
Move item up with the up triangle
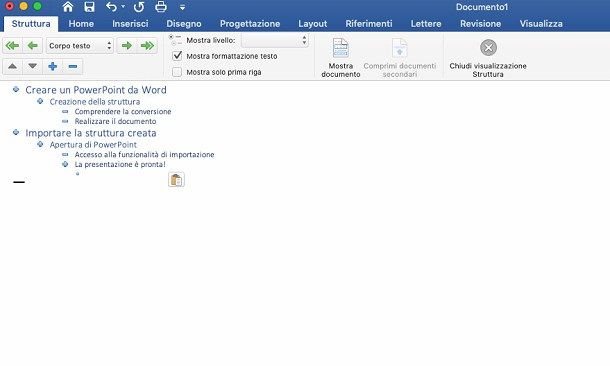coord(12,67)
